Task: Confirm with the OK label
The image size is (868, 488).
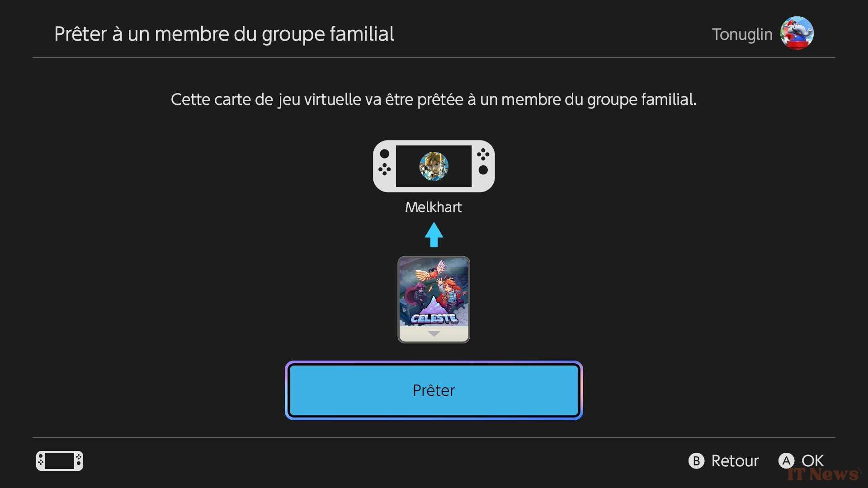Action: [x=812, y=461]
